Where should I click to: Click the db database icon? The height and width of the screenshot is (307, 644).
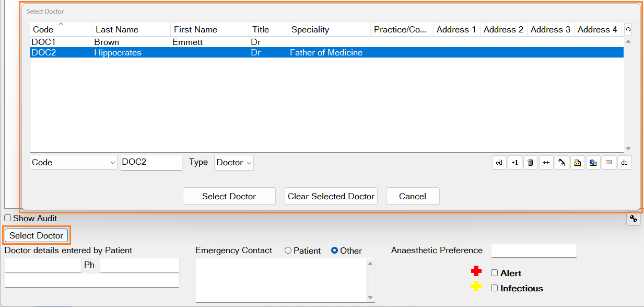(624, 163)
